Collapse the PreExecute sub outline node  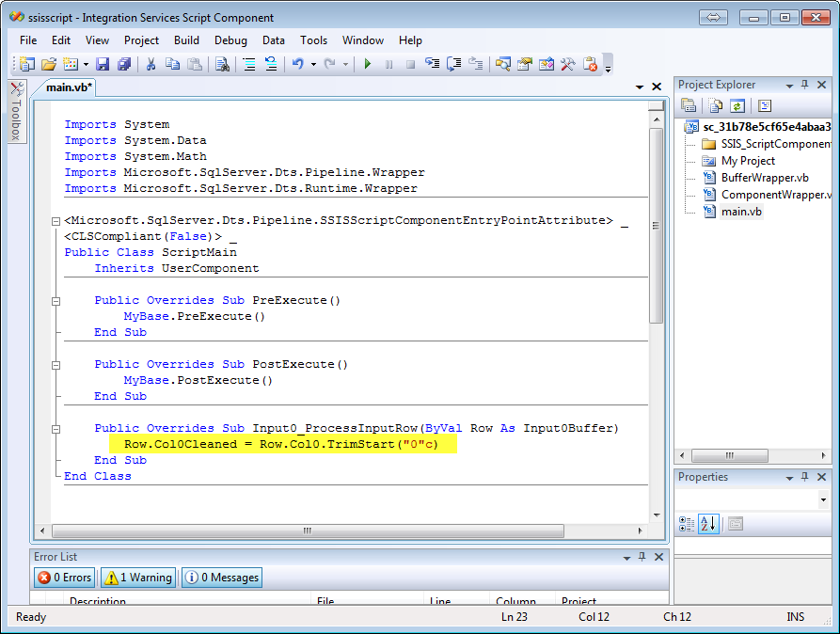tap(55, 301)
